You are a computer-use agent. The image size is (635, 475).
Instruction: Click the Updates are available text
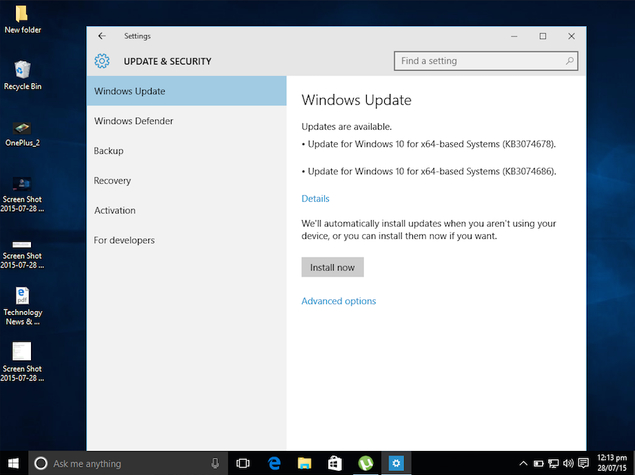(x=346, y=127)
